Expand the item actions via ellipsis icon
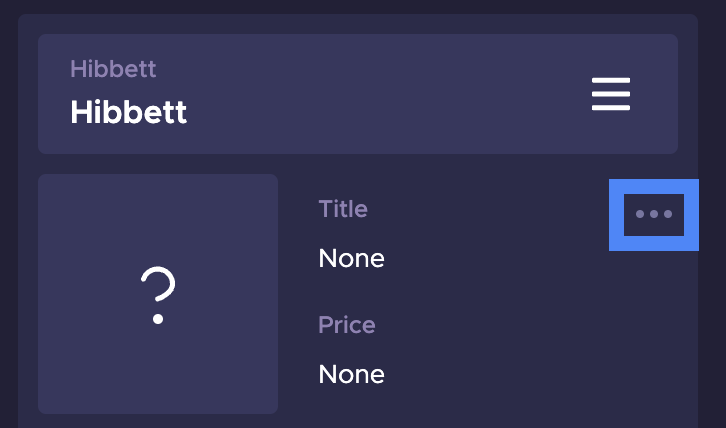 point(654,214)
